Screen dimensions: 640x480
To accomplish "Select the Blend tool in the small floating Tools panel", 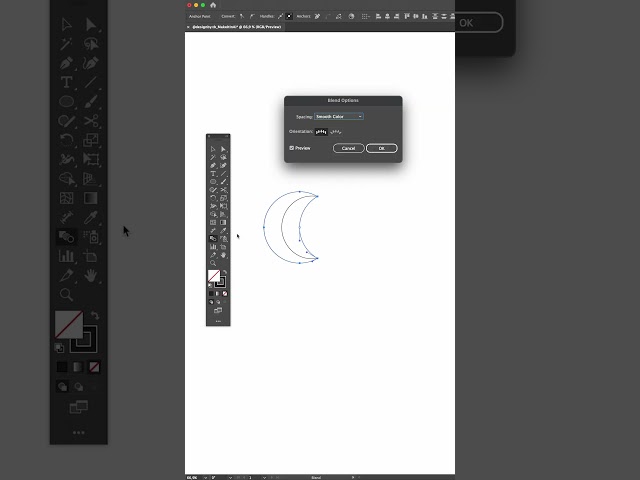I will coord(213,238).
